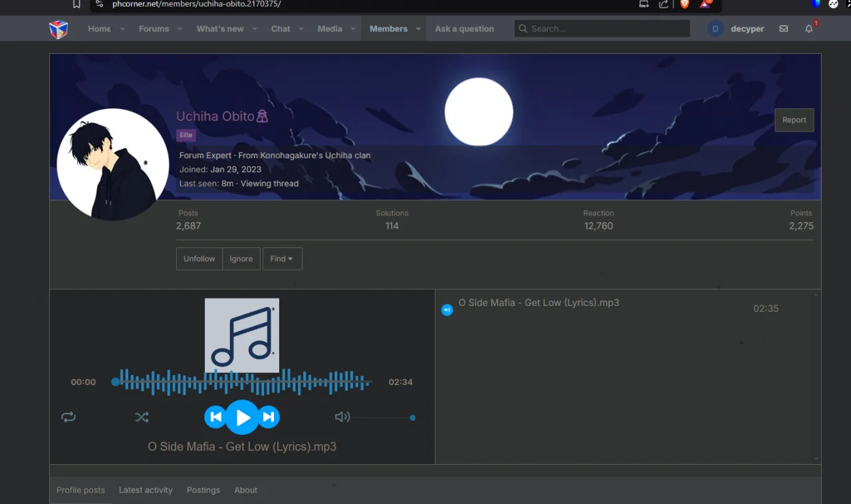Click the browser address bar URL

(196, 4)
